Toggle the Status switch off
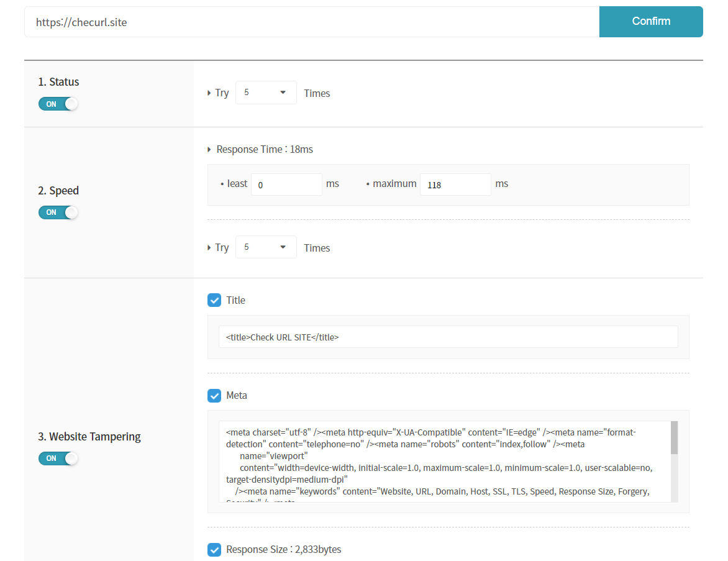 pyautogui.click(x=58, y=104)
